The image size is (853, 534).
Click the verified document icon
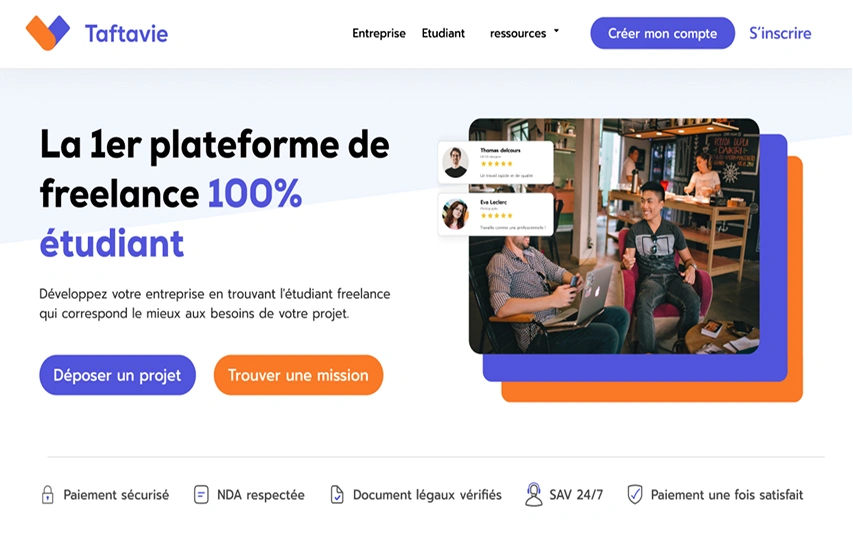[x=337, y=494]
